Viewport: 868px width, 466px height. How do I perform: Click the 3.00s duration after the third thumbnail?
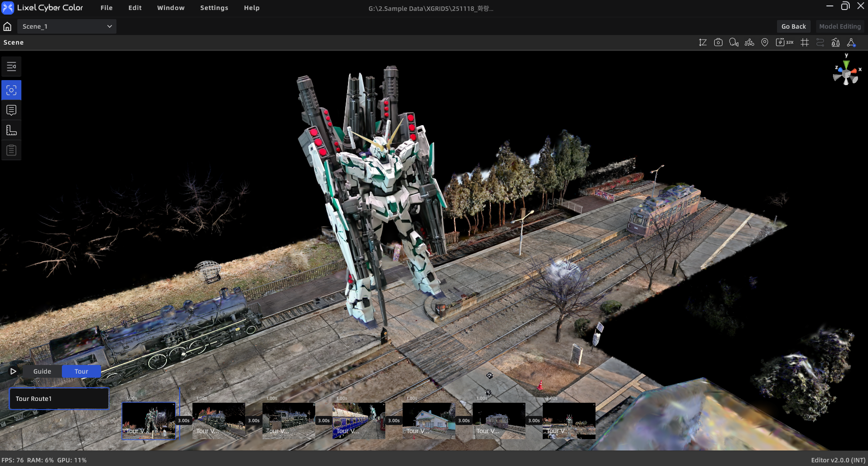tap(324, 420)
